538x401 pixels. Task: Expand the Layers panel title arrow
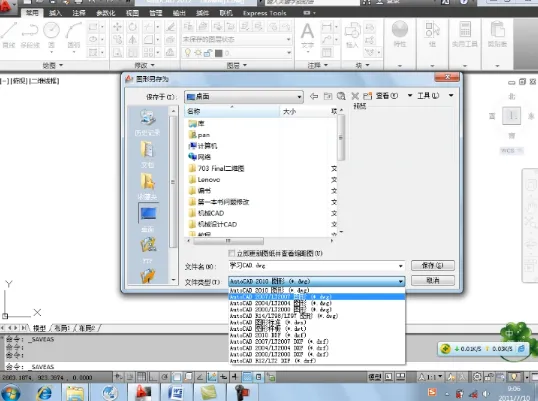click(245, 65)
